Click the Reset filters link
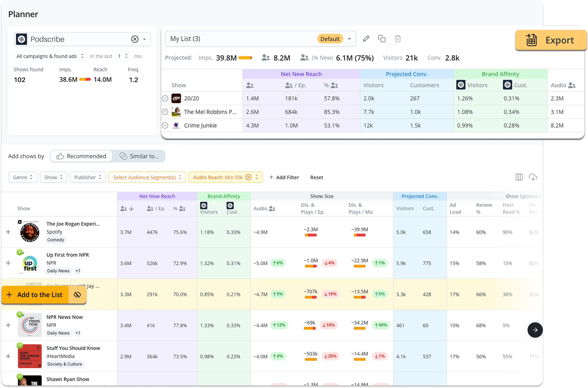588x388 pixels. coord(316,177)
